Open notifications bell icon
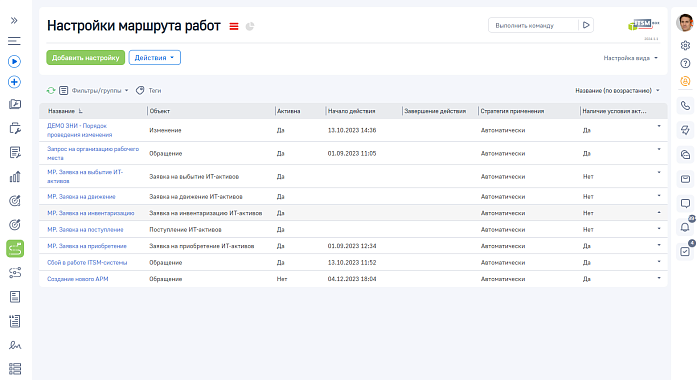Image resolution: width=697 pixels, height=380 pixels. click(685, 227)
